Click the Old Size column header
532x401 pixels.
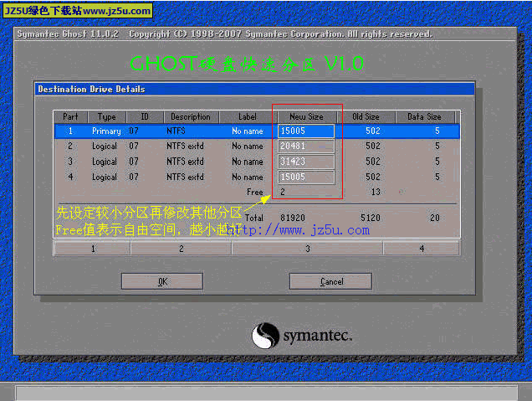click(366, 117)
